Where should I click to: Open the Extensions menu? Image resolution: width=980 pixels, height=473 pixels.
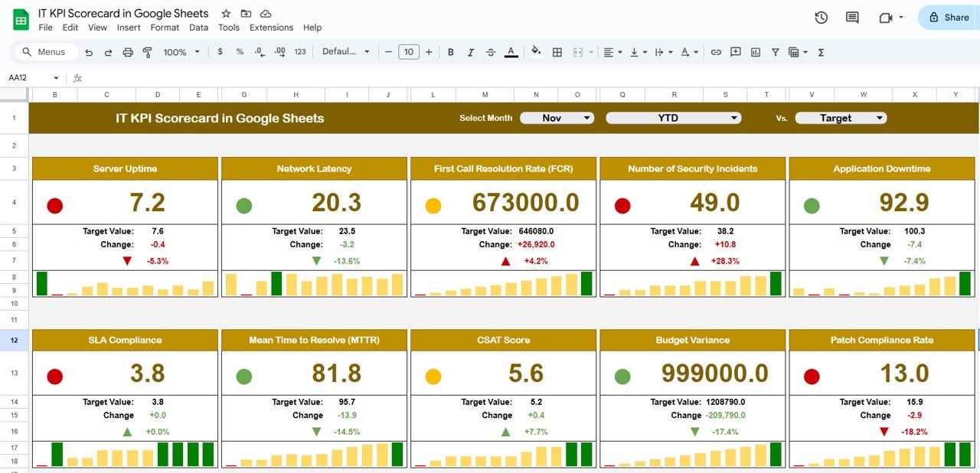[271, 28]
